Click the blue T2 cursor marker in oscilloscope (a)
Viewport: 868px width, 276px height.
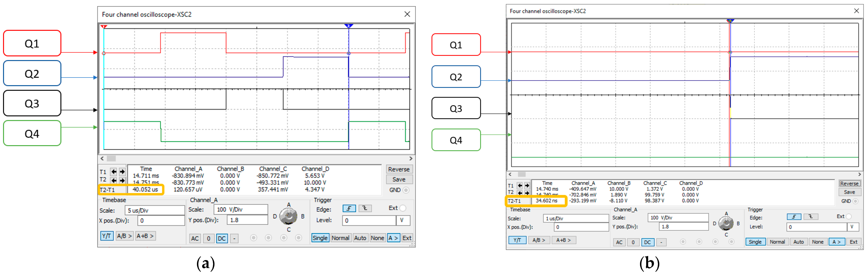(x=348, y=26)
